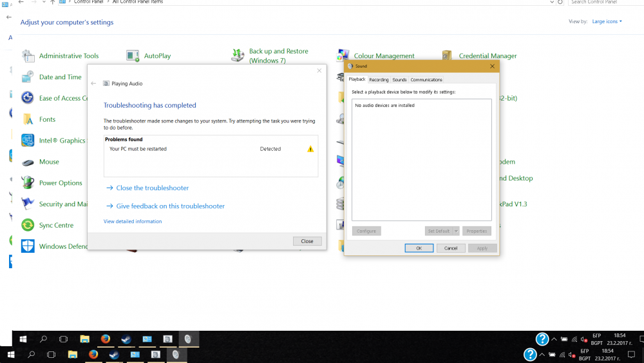Click the БГР language indicator in the lower tray
644x363 pixels.
point(585,351)
